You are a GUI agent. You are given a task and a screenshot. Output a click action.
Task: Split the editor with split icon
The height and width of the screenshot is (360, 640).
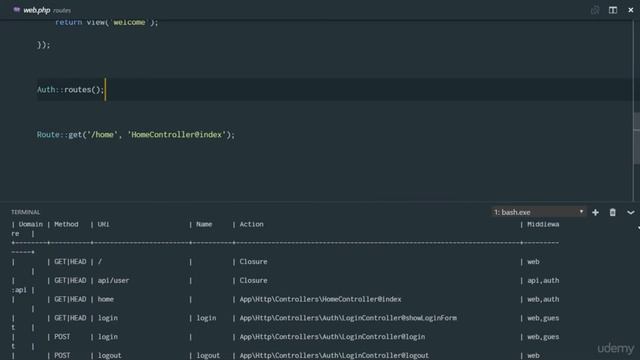tap(613, 10)
